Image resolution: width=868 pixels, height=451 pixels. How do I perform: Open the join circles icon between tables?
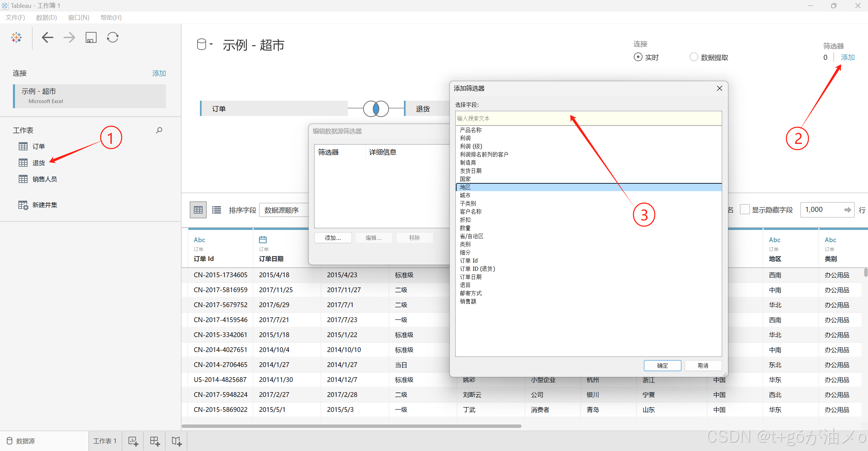point(376,109)
